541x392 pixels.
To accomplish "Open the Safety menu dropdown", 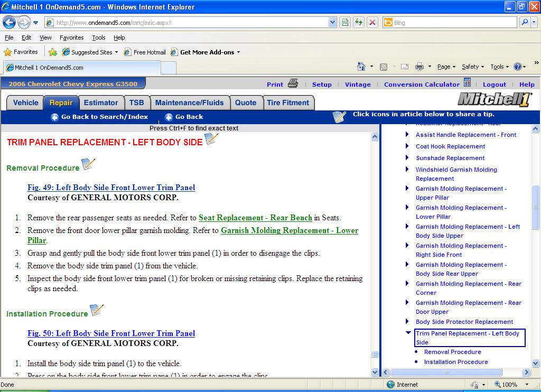I will 473,67.
